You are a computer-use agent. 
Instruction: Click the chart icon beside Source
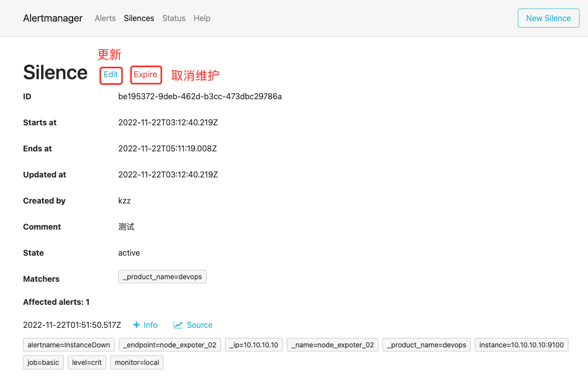click(x=178, y=325)
